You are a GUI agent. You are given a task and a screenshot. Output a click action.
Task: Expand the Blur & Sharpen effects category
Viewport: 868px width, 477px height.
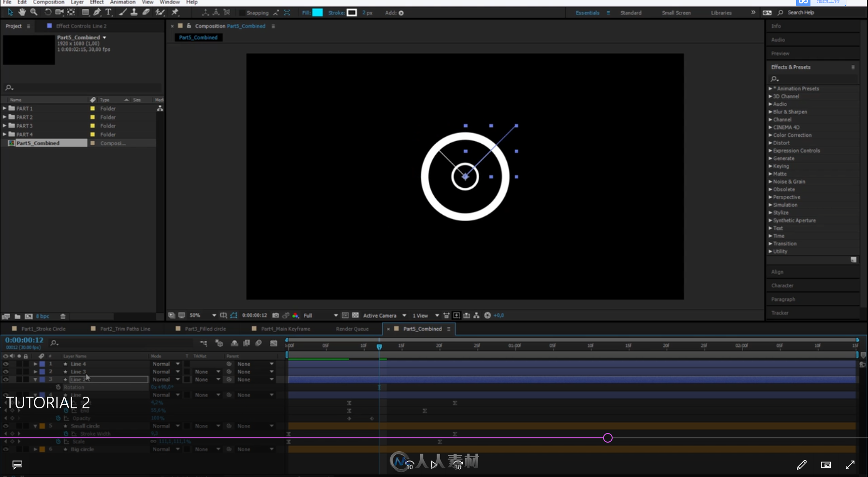(x=771, y=112)
